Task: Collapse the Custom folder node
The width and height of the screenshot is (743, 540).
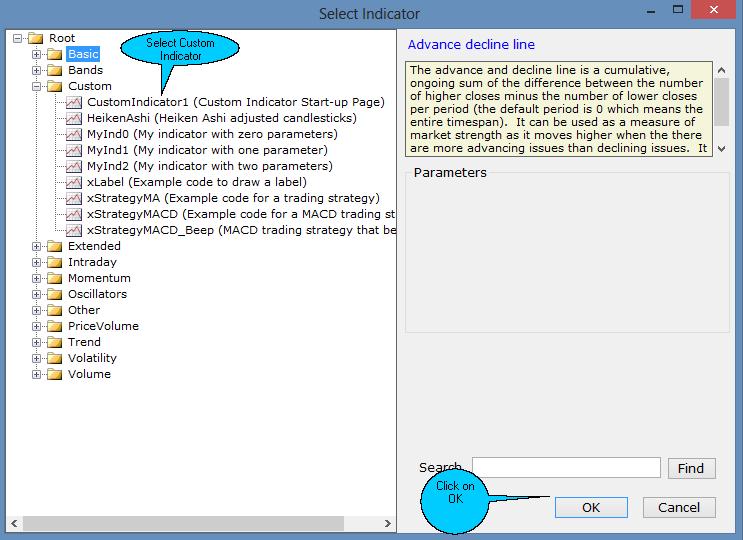Action: tap(37, 86)
